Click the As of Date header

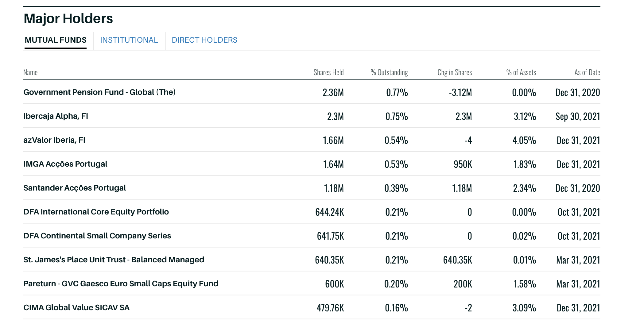(587, 73)
